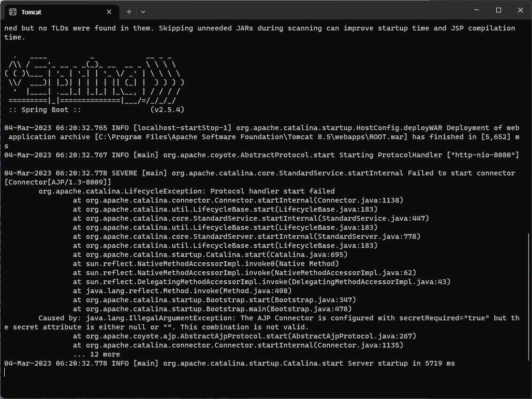Click 'Protocol handler start failed' text
Image resolution: width=532 pixels, height=399 pixels.
coord(272,192)
